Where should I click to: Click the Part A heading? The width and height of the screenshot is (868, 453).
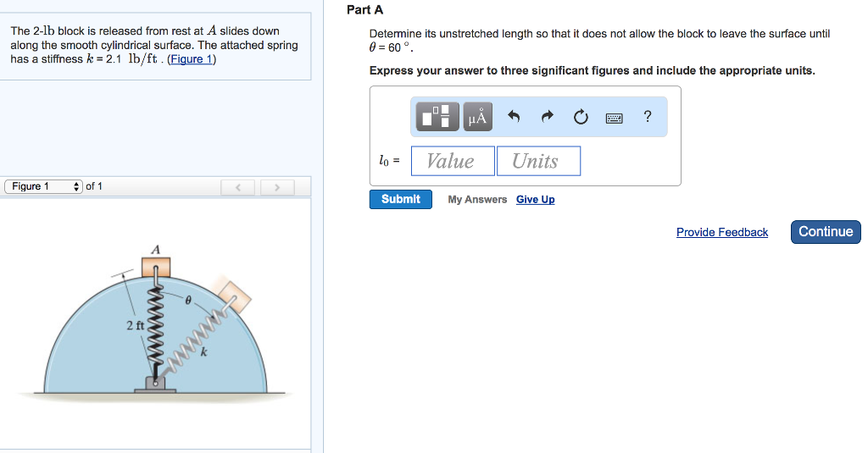click(x=365, y=10)
